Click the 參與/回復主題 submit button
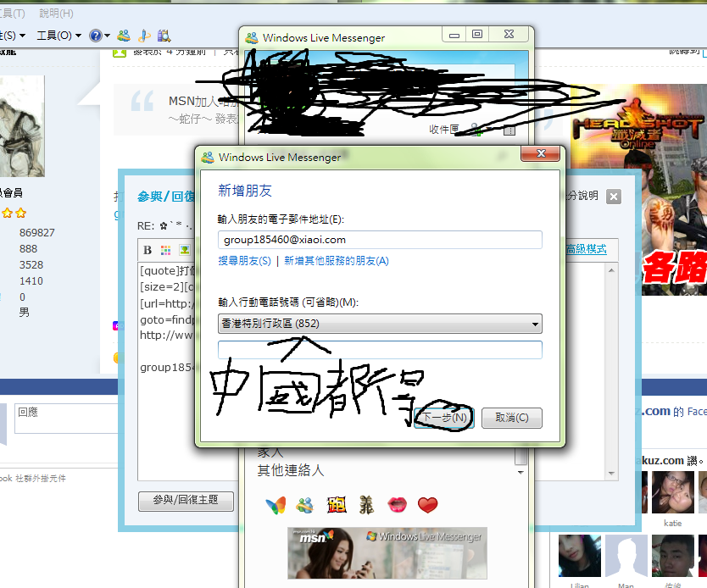This screenshot has width=707, height=588. coord(186,501)
